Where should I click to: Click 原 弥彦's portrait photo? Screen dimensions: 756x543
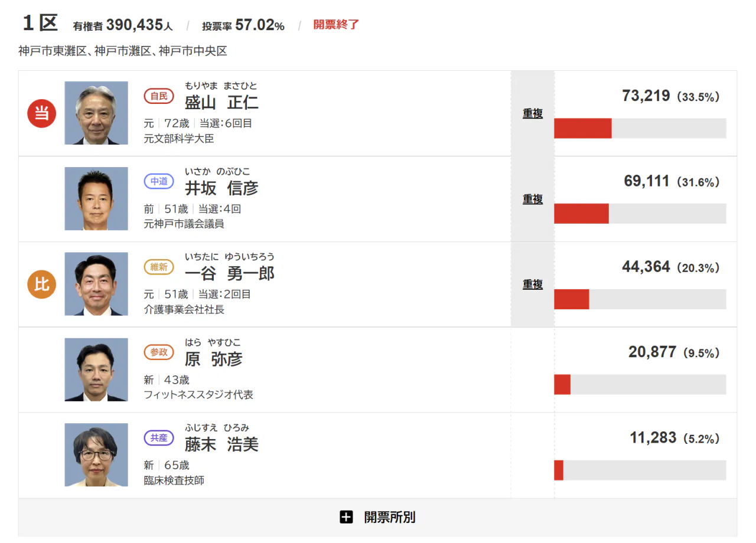[96, 370]
